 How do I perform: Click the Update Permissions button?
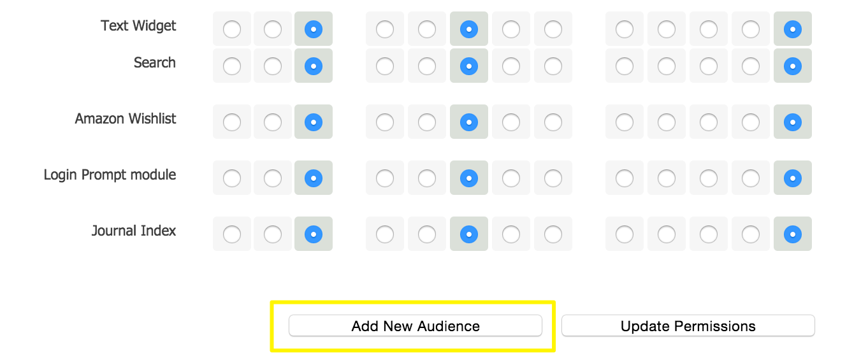point(688,326)
